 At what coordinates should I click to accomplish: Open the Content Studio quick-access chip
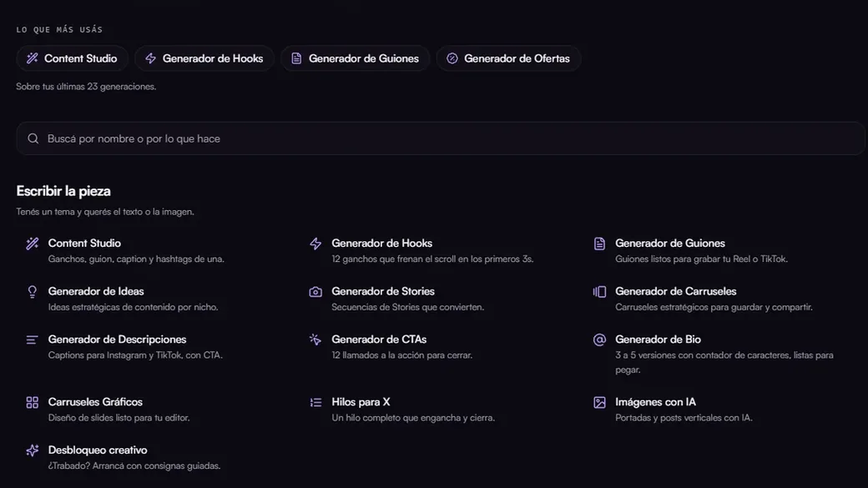pos(72,58)
